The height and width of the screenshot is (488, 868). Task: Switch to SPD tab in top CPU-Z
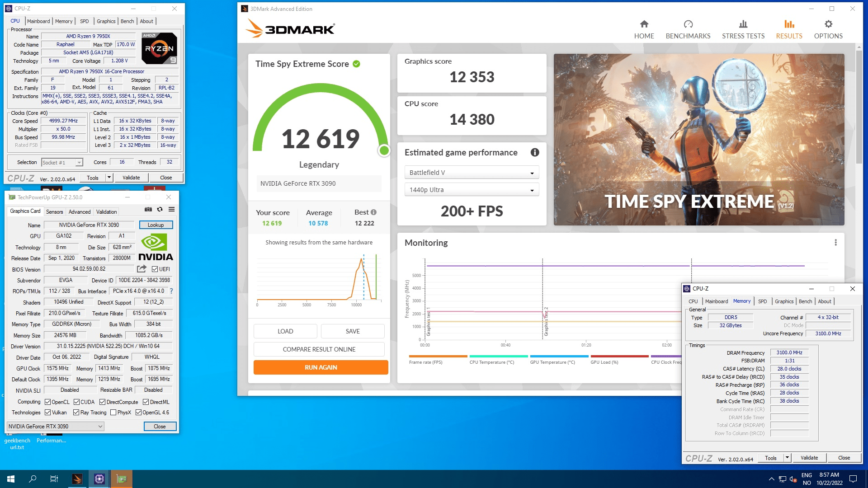(85, 21)
